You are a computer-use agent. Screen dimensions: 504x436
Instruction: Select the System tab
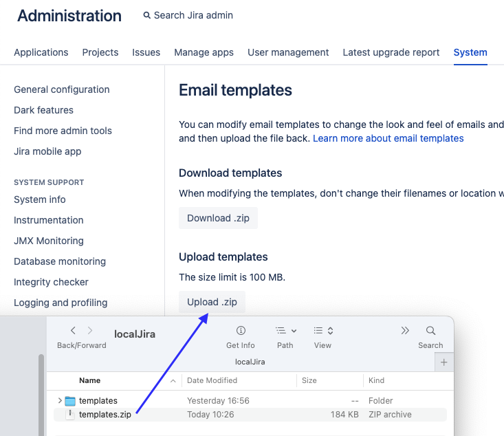point(470,52)
